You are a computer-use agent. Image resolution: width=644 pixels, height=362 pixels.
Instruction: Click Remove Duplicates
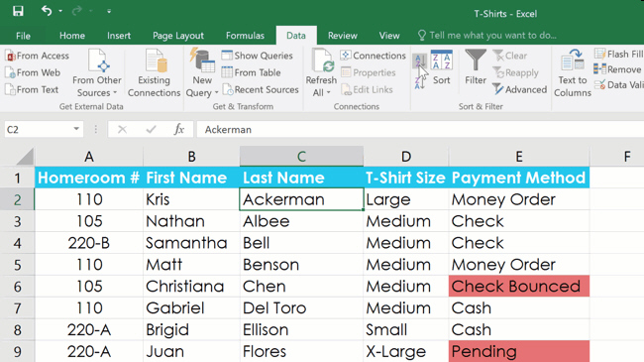(x=618, y=69)
